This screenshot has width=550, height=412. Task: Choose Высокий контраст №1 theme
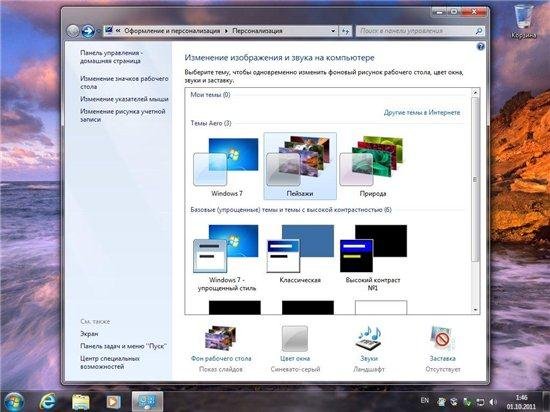pos(373,258)
